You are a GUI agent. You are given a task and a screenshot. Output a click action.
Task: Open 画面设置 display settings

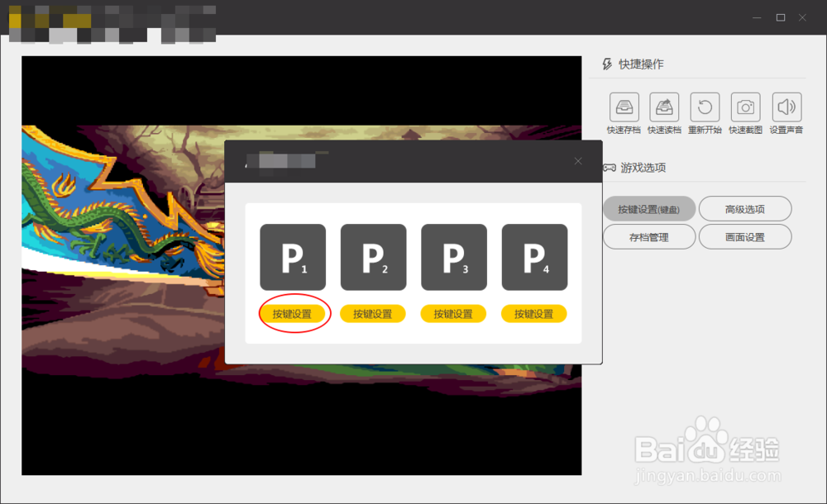coord(745,237)
